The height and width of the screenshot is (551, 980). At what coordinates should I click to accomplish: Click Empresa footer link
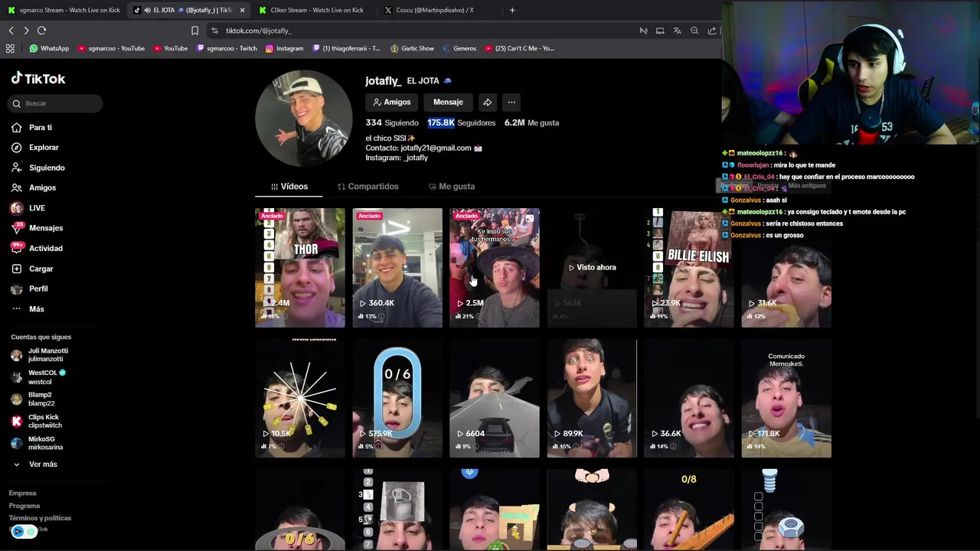click(22, 494)
